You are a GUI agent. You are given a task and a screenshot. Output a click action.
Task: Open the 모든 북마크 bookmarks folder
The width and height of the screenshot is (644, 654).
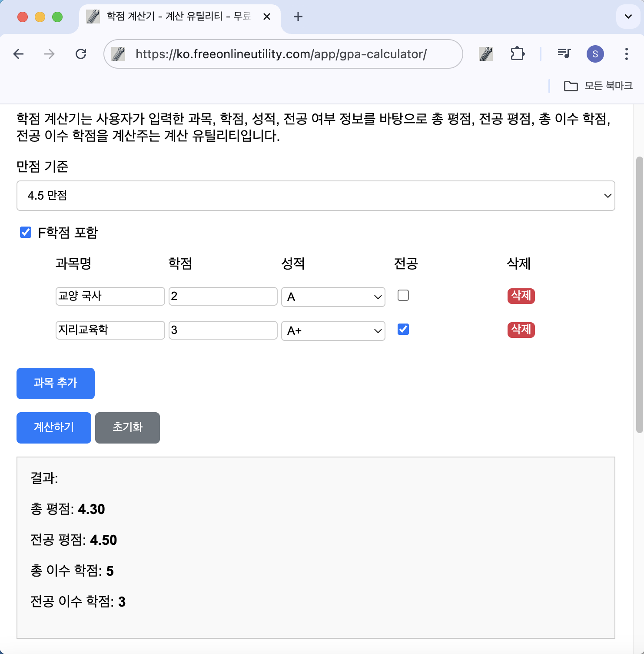(x=598, y=86)
